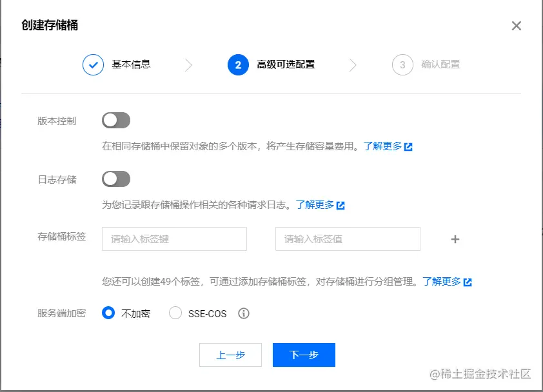Select the 高级可选配置 step number 2

[238, 64]
